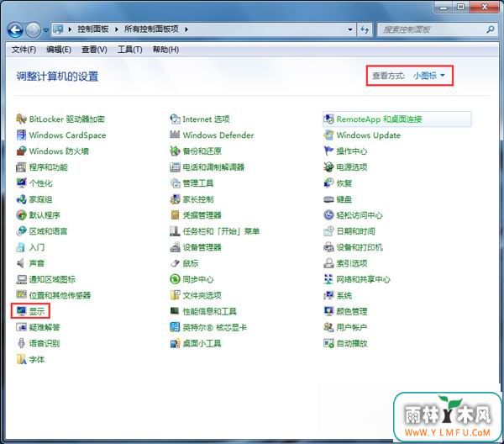Click the 显示 monitor icon
The width and height of the screenshot is (504, 444).
point(21,311)
